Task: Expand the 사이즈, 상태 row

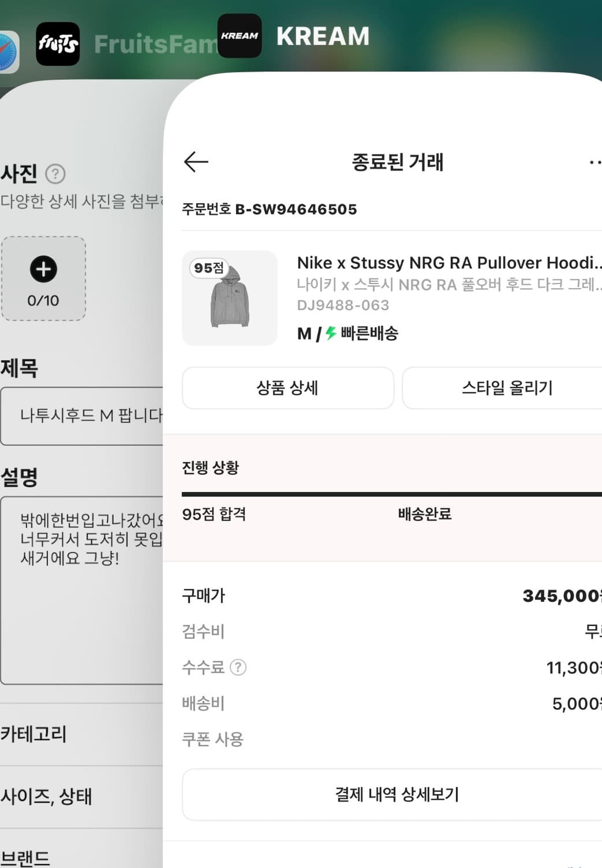Action: click(x=81, y=797)
